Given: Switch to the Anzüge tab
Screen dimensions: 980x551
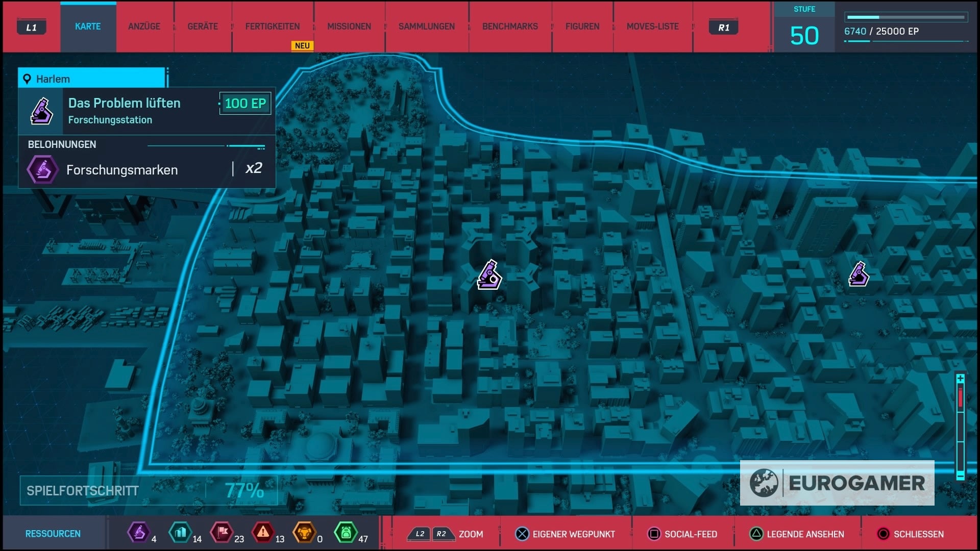Looking at the screenshot, I should 144,27.
